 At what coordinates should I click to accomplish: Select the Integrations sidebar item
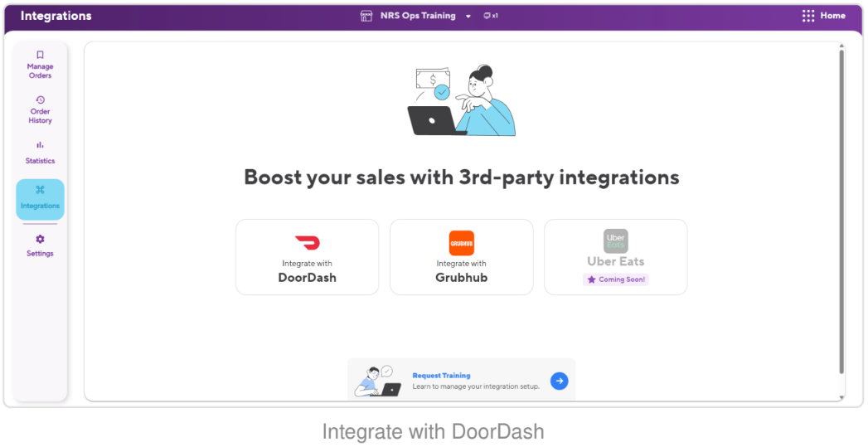(40, 199)
